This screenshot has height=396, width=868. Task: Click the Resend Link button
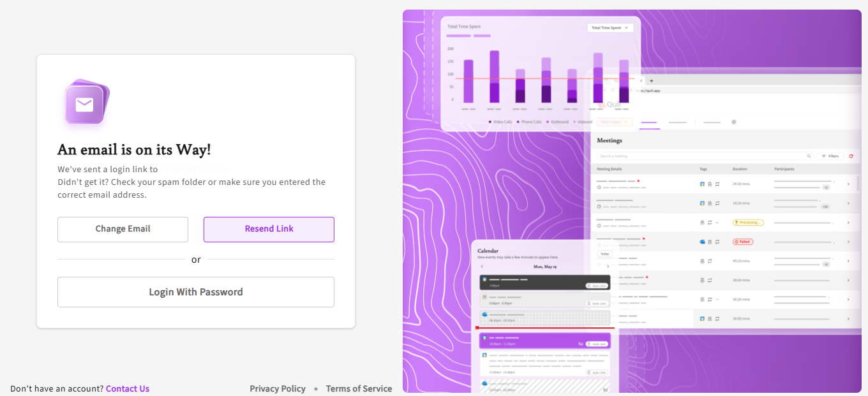pyautogui.click(x=269, y=229)
